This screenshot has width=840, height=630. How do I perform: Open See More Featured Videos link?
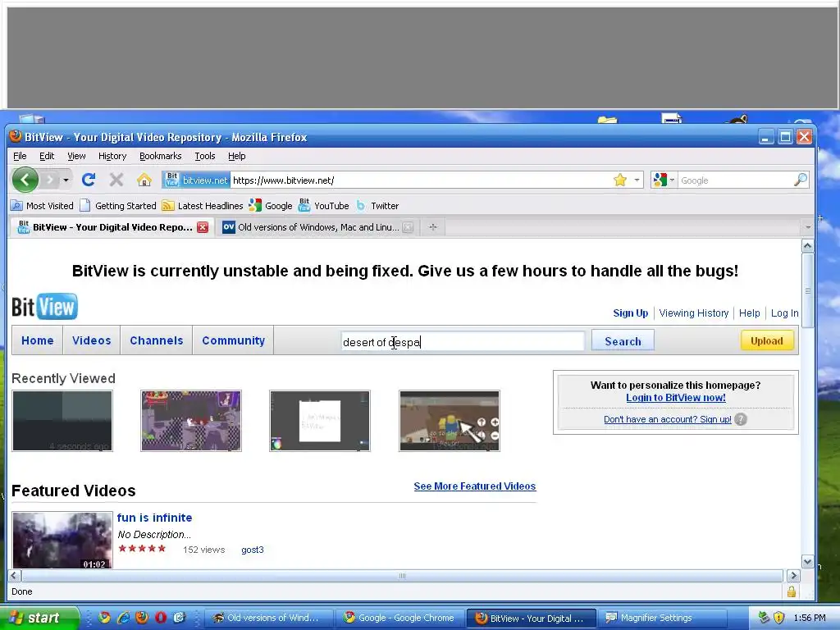click(475, 486)
